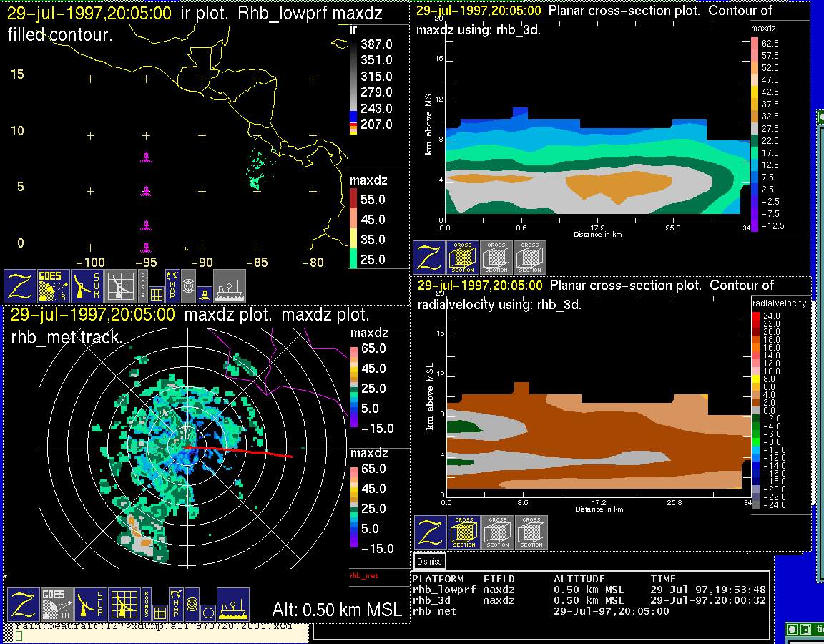Click the grayed radar grid icon in the ir plot toolbar

[x=122, y=286]
